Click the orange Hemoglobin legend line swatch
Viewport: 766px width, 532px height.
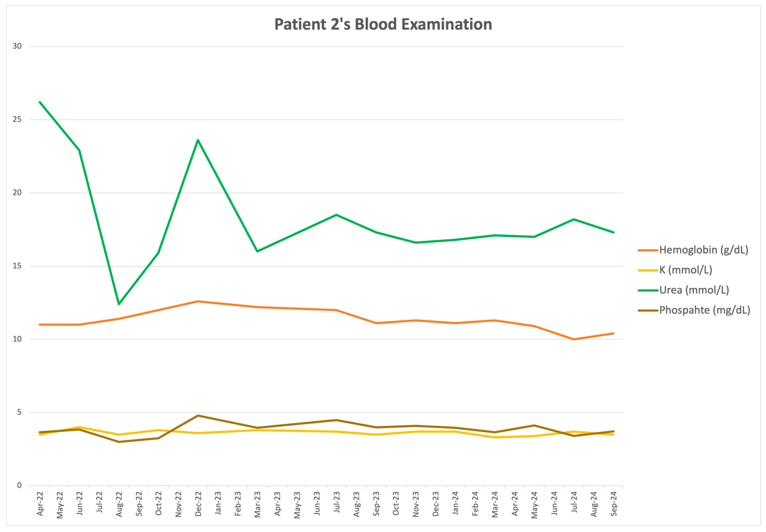point(648,250)
